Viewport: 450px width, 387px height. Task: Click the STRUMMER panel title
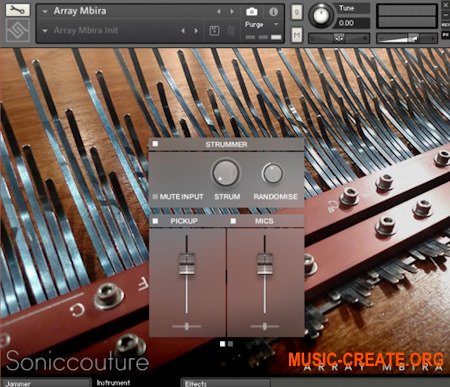point(226,144)
